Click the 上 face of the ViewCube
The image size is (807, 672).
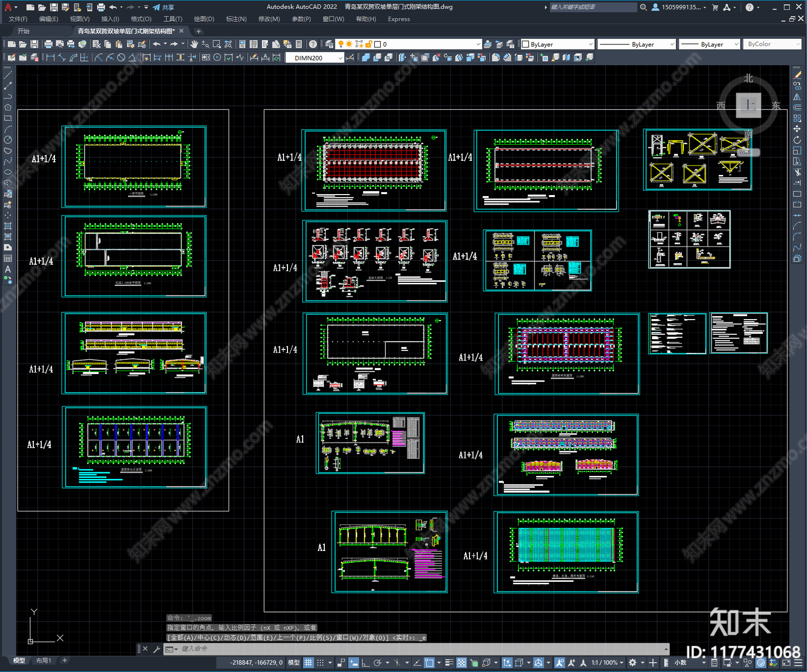point(748,105)
